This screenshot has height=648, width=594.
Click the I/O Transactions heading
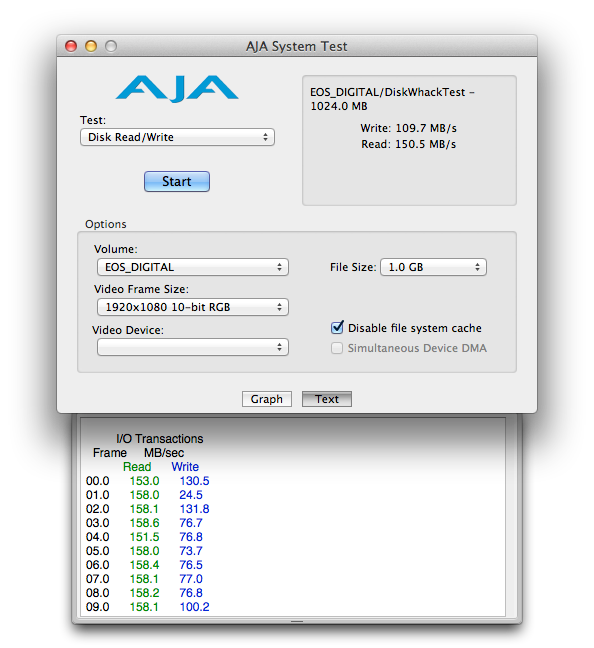(x=160, y=438)
